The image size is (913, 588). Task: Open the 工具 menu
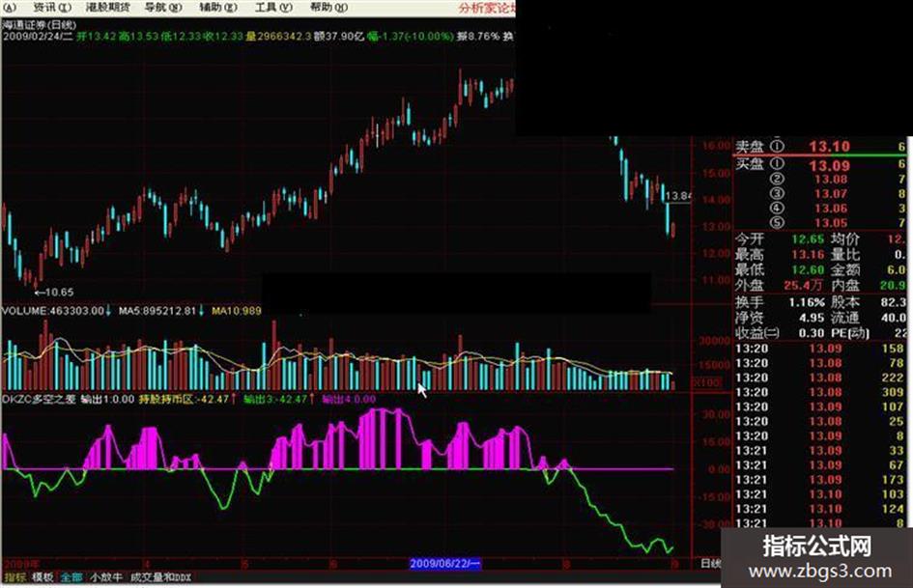coord(273,8)
